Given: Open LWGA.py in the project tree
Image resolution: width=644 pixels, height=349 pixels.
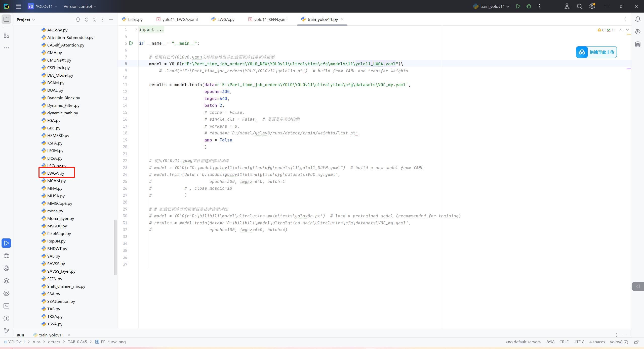Looking at the screenshot, I should (x=56, y=173).
